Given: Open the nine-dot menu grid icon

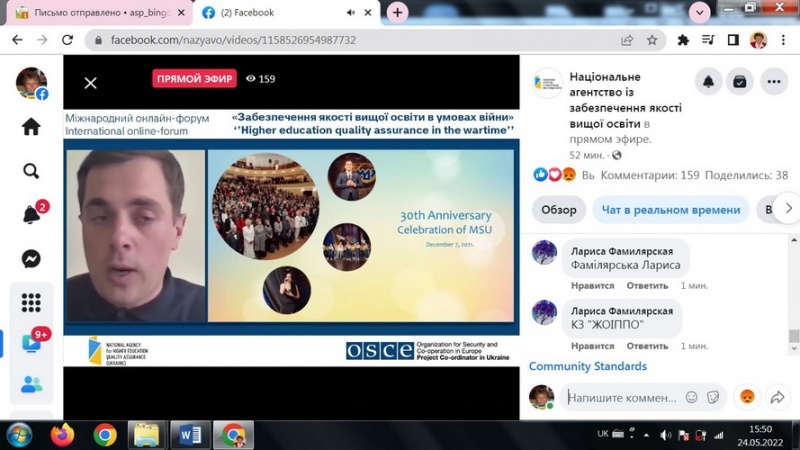Looking at the screenshot, I should (x=31, y=301).
